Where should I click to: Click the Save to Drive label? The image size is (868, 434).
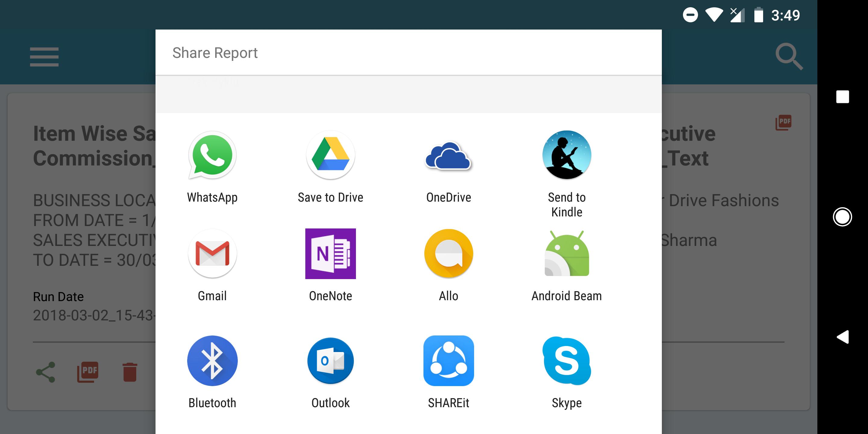point(331,197)
